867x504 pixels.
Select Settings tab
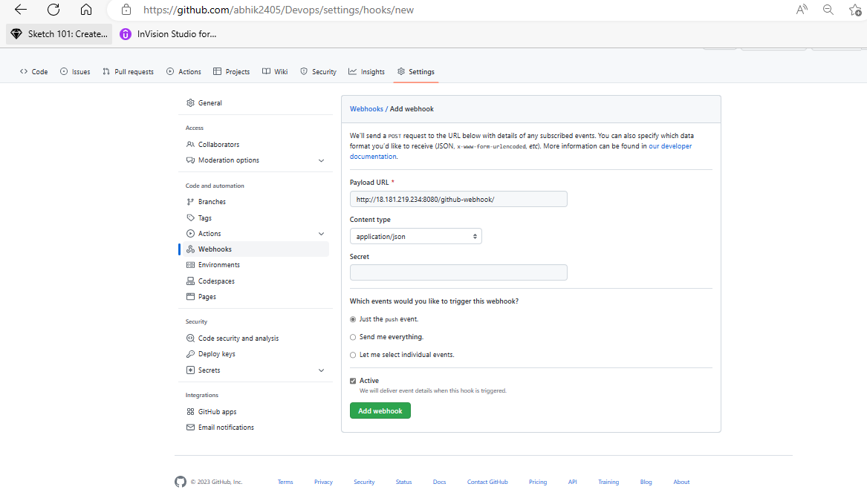416,72
